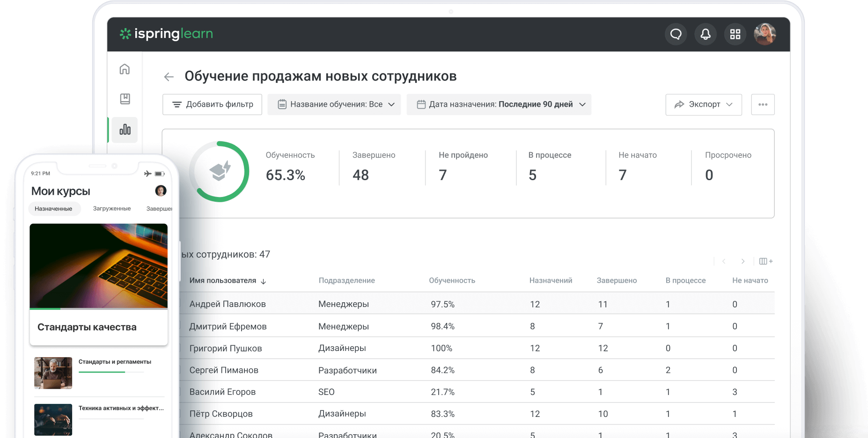Click the ispring learn logo

pos(166,34)
